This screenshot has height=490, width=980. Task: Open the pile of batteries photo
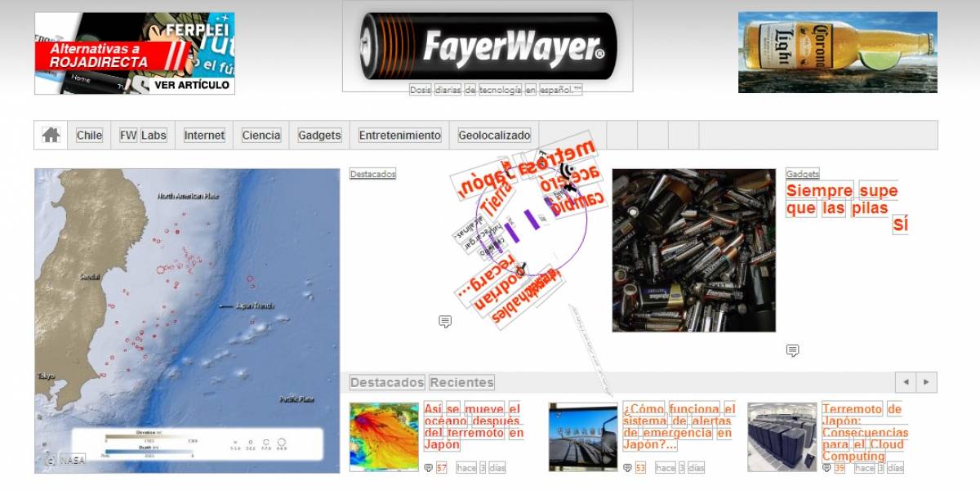point(694,251)
